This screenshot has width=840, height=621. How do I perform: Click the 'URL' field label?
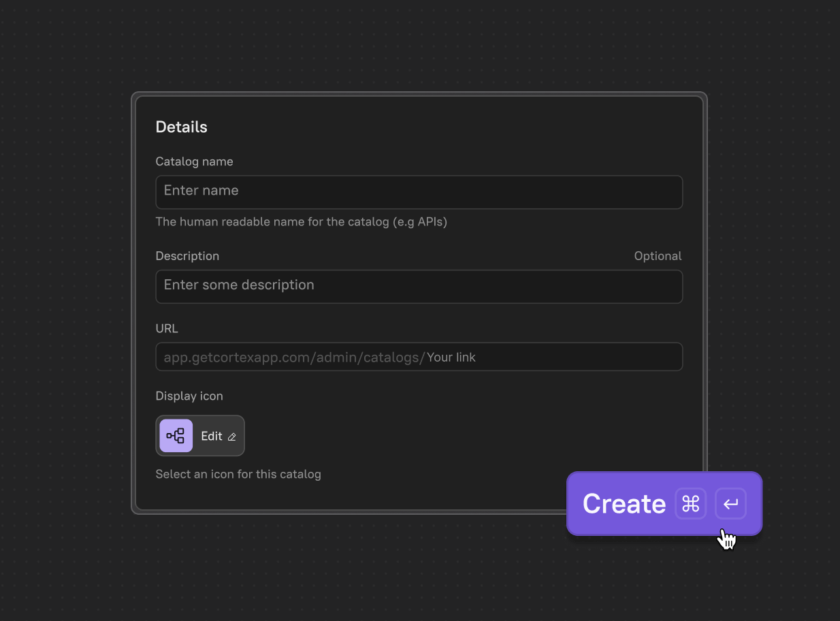pos(167,328)
